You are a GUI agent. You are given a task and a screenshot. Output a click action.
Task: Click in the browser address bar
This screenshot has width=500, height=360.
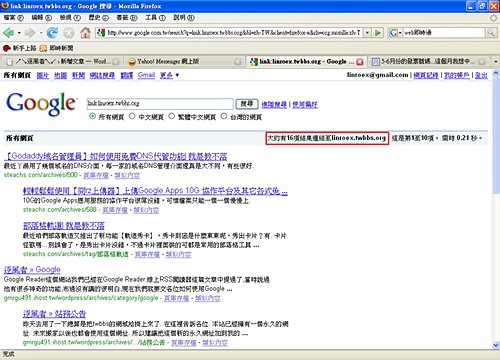(233, 33)
